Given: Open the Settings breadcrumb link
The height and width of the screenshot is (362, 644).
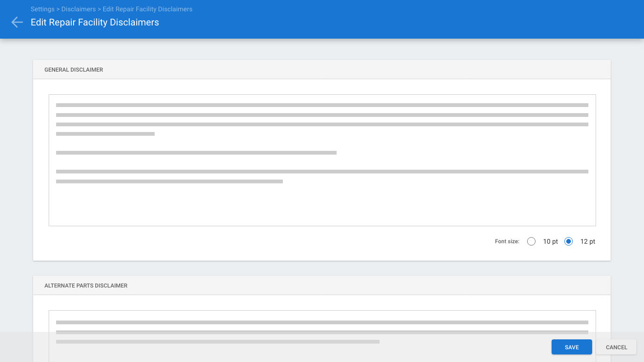Looking at the screenshot, I should click(x=42, y=9).
